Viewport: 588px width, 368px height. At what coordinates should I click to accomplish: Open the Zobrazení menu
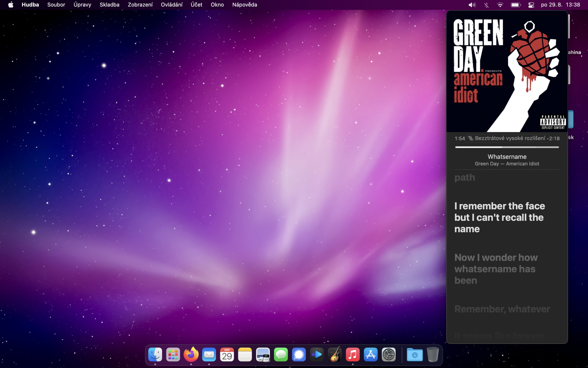(x=140, y=5)
